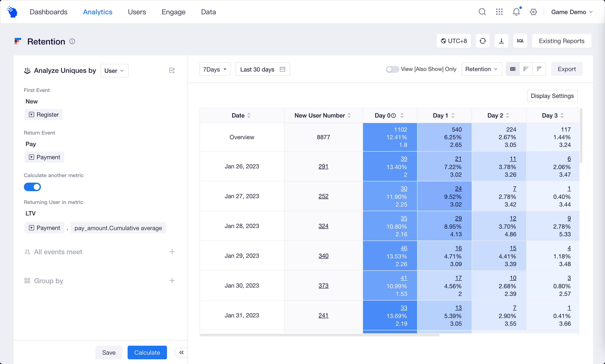
Task: Click the Save button
Action: 109,353
